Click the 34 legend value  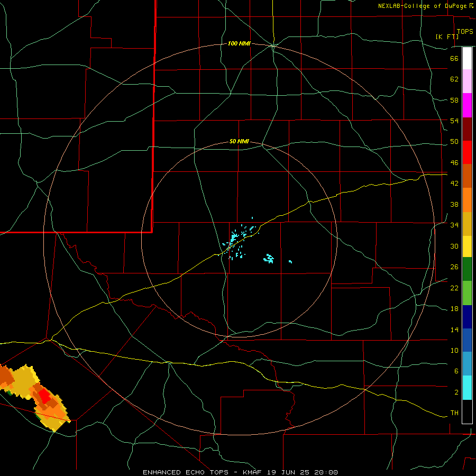pyautogui.click(x=454, y=225)
